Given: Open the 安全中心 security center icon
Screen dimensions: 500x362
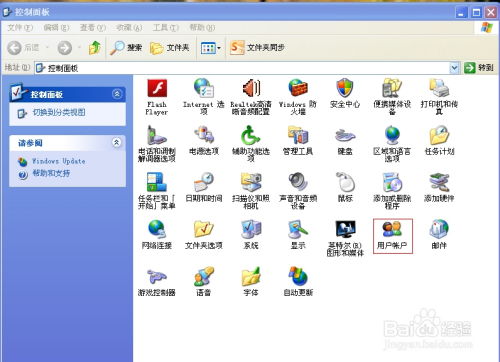Looking at the screenshot, I should coord(345,94).
